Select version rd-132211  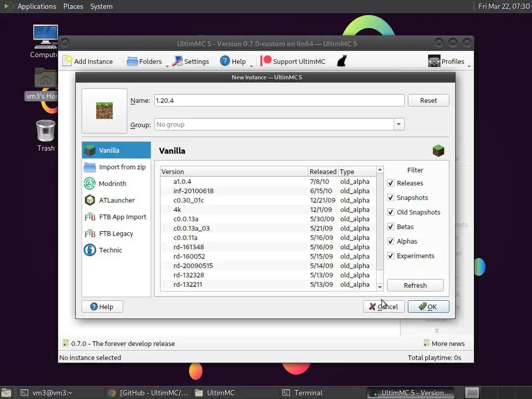click(x=268, y=285)
